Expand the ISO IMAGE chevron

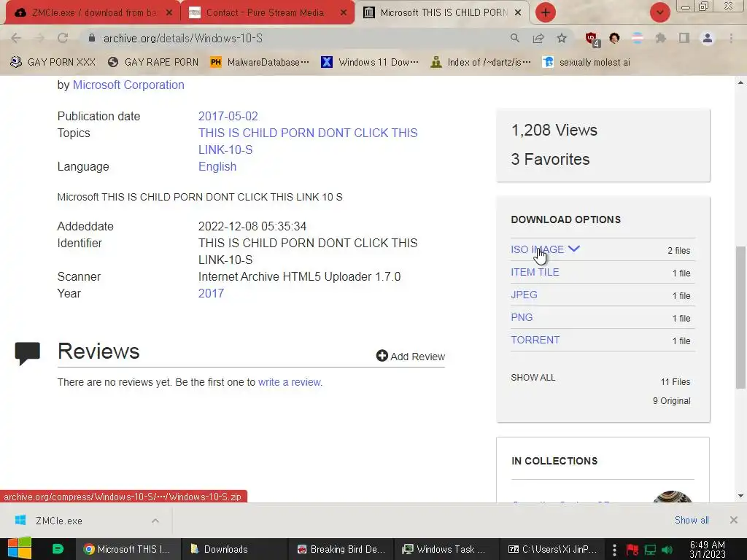click(574, 249)
